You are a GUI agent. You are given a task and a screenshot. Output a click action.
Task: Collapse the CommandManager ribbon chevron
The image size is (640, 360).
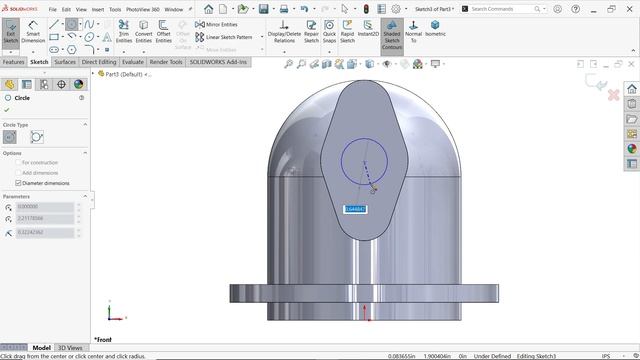coord(633,51)
